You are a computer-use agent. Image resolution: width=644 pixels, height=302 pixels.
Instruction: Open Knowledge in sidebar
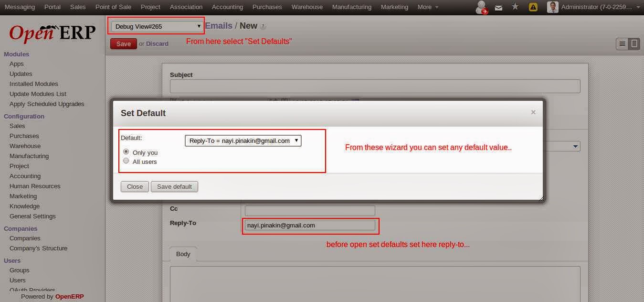24,206
